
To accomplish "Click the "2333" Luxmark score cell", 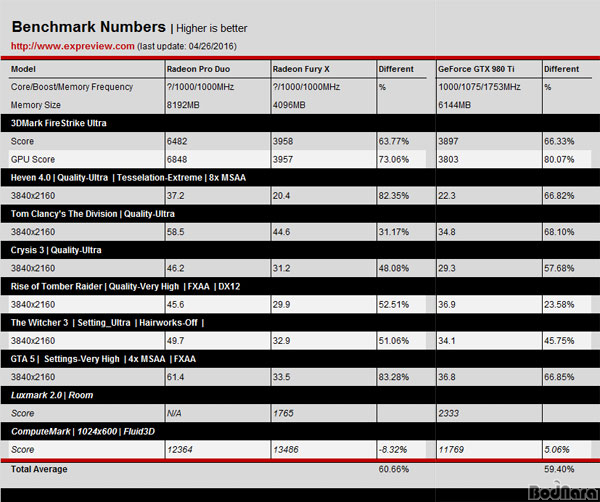I will [x=448, y=413].
